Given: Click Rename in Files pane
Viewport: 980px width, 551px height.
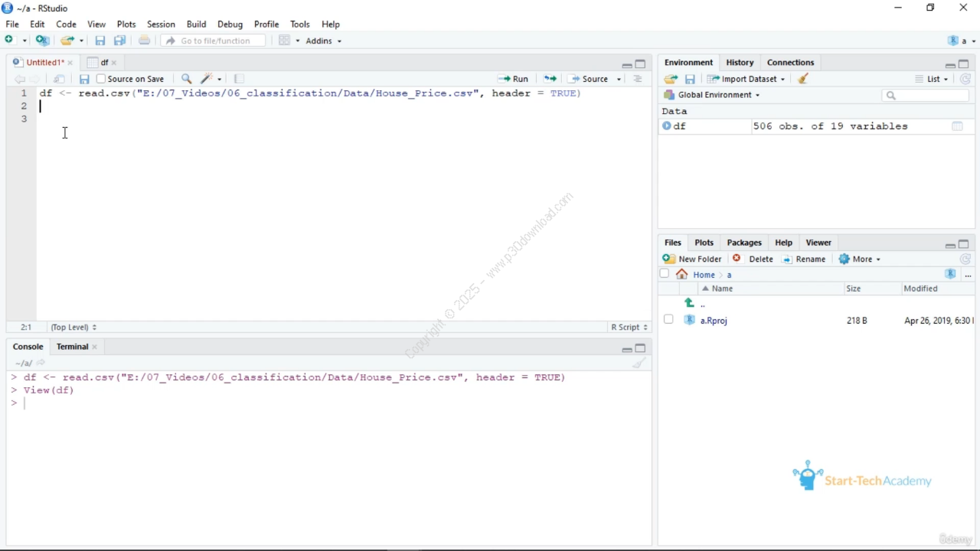Looking at the screenshot, I should click(804, 259).
